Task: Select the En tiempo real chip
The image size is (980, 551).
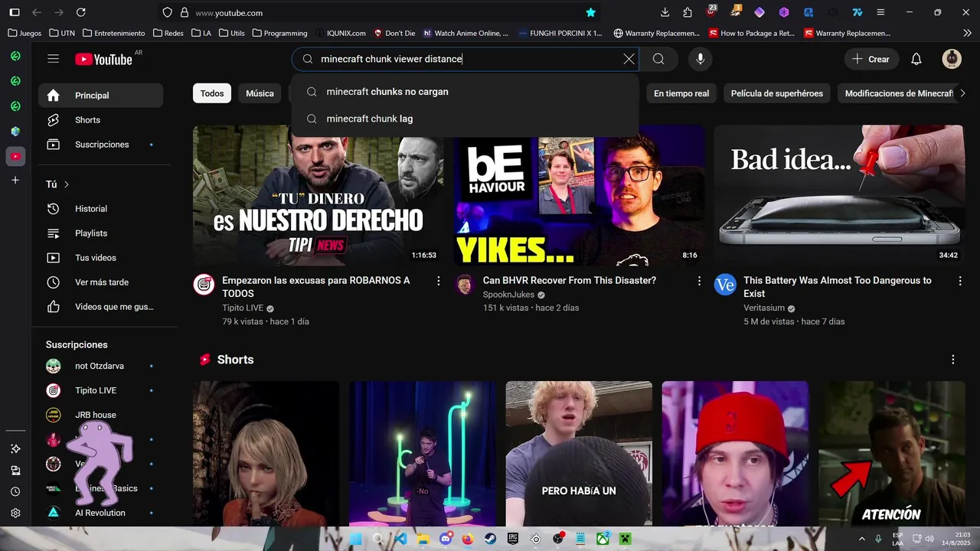Action: [x=681, y=93]
